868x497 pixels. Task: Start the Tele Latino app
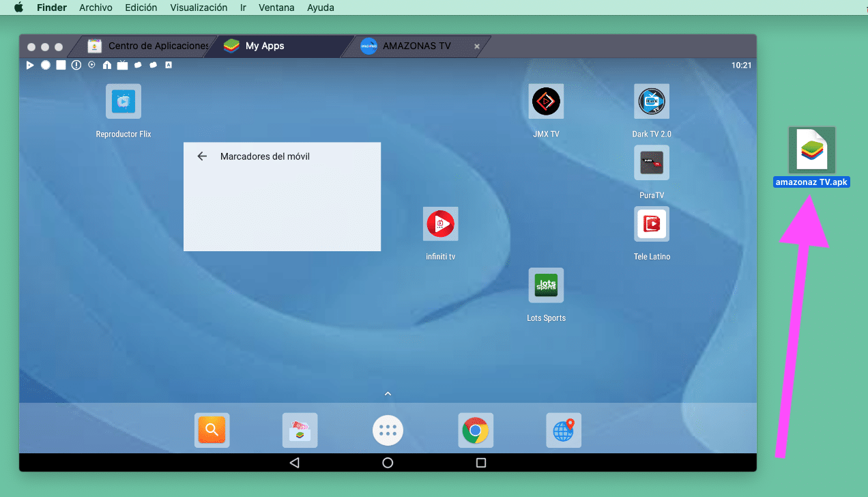(x=652, y=223)
